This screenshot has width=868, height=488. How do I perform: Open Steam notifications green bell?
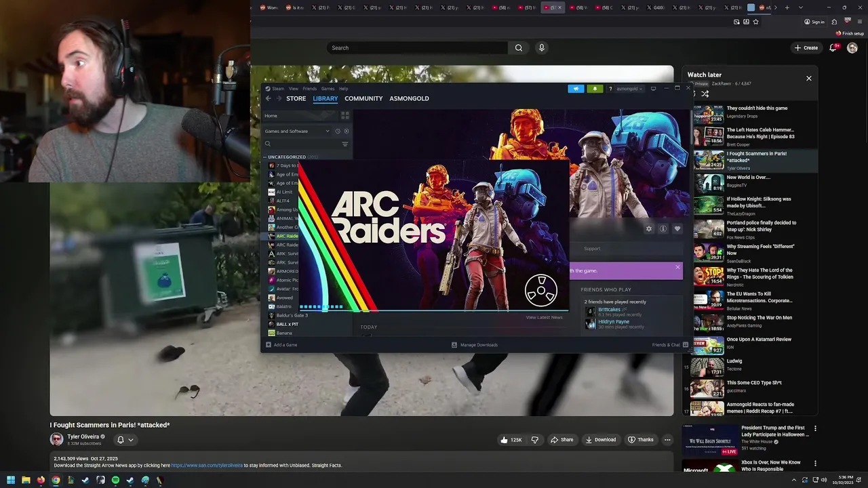[x=595, y=89]
